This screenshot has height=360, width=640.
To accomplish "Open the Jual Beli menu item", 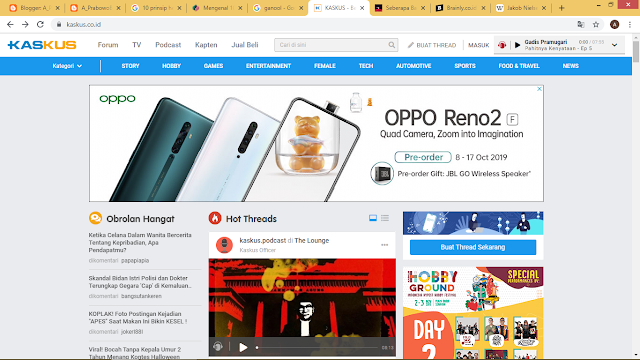I will 245,45.
